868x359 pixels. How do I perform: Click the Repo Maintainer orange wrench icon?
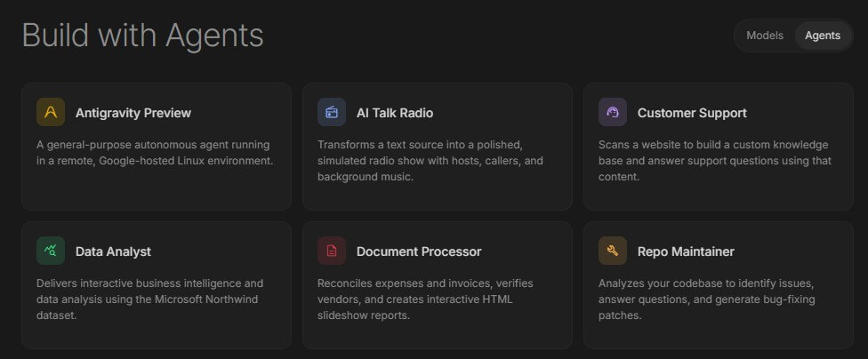tap(612, 251)
